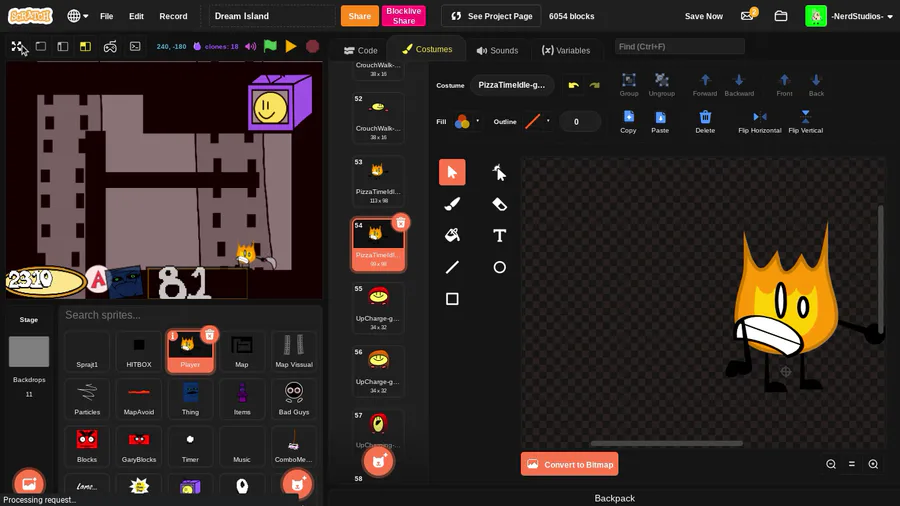This screenshot has width=900, height=506.
Task: Zoom in on the paint canvas
Action: click(873, 464)
